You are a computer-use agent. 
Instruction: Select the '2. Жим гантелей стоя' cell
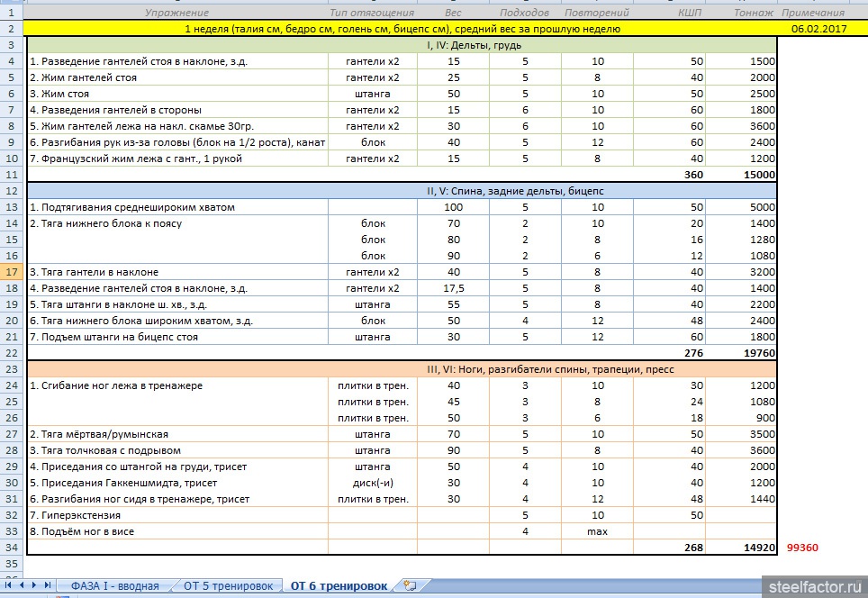coord(177,77)
